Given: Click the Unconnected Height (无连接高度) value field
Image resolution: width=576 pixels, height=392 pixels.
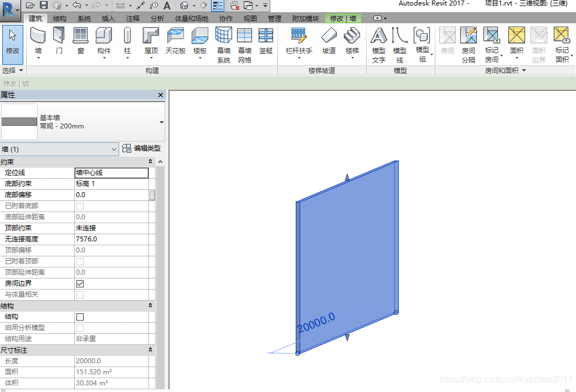Looking at the screenshot, I should (x=111, y=239).
